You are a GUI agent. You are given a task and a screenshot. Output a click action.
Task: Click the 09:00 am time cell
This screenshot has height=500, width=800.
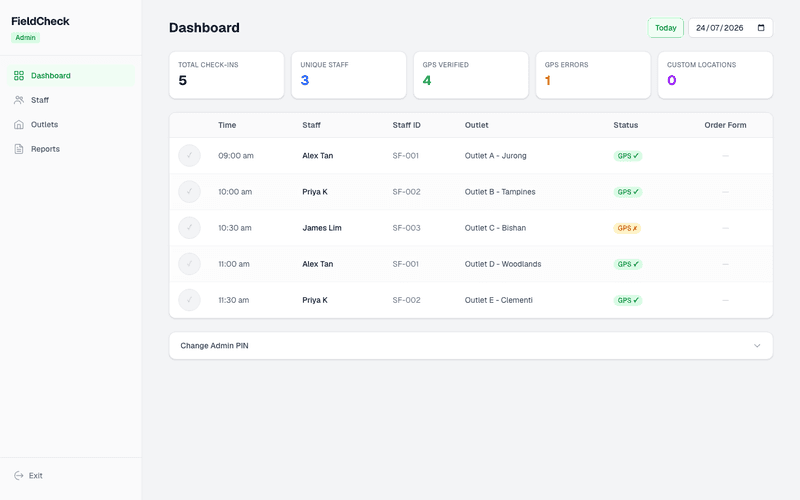[236, 156]
